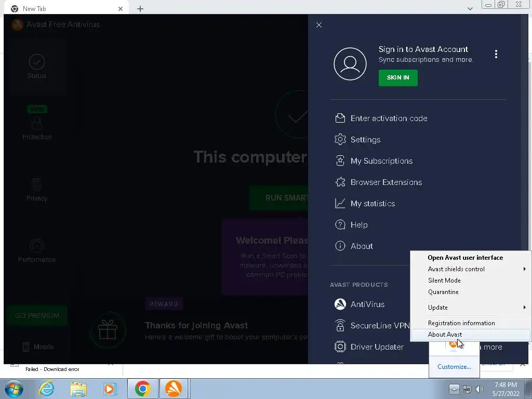Click the Browser Extensions puzzle icon

coord(340,182)
